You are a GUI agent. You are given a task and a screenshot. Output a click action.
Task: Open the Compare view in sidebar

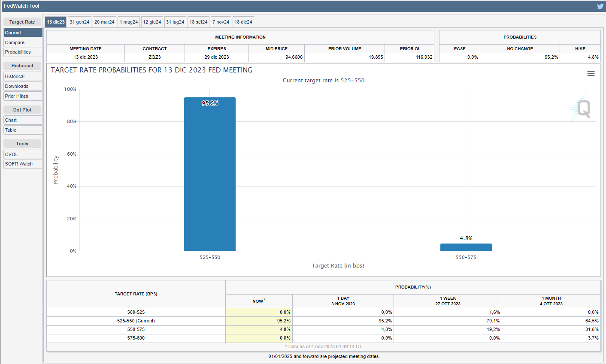pyautogui.click(x=23, y=42)
